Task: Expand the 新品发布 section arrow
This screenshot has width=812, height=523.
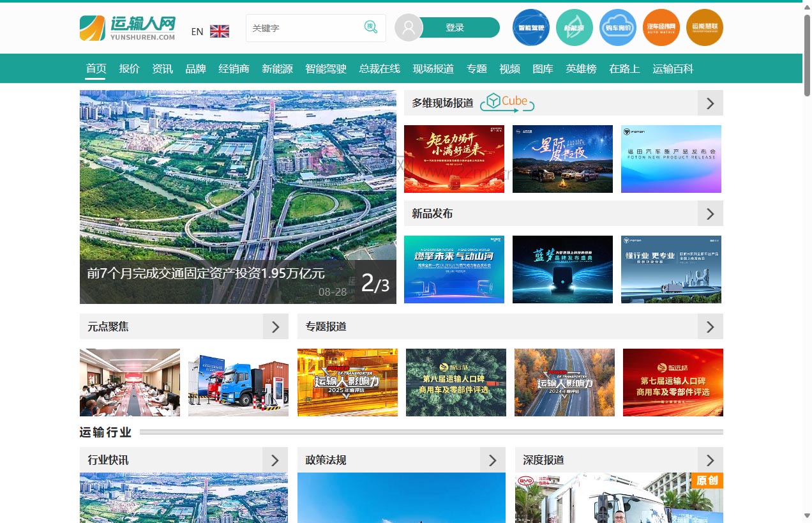Action: pos(710,213)
